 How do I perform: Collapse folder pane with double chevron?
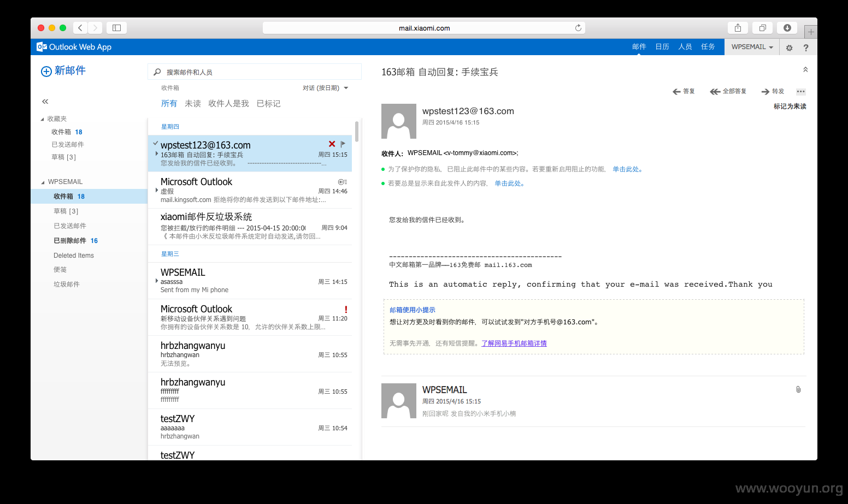[x=45, y=102]
